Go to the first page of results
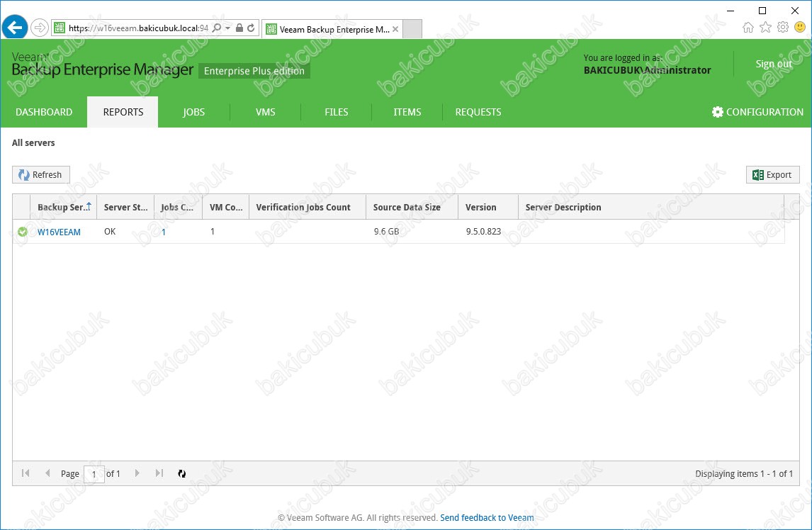This screenshot has height=530, width=812. point(26,473)
